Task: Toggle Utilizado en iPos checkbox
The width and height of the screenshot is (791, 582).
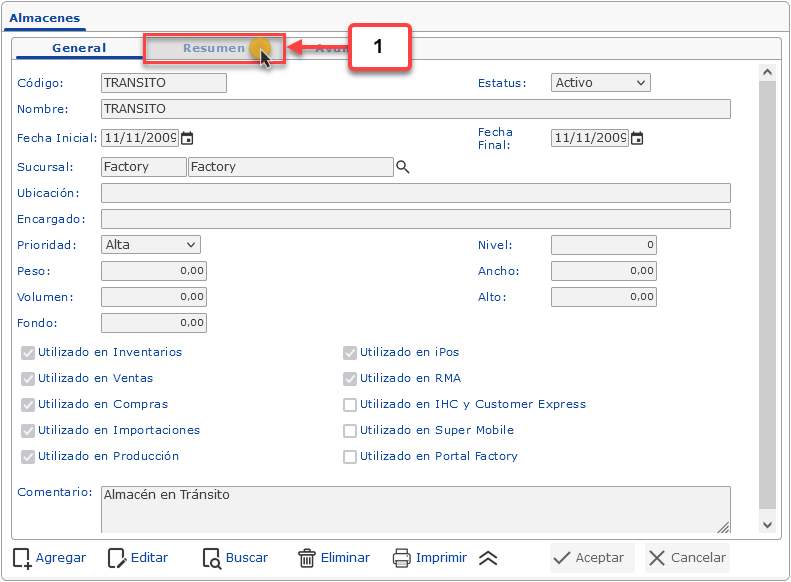Action: 350,353
